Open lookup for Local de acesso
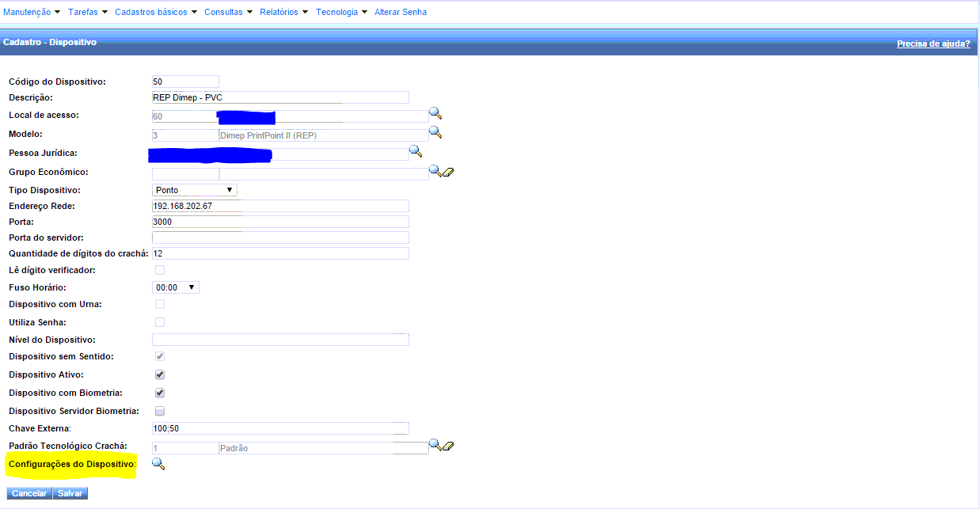The height and width of the screenshot is (513, 980). point(435,114)
